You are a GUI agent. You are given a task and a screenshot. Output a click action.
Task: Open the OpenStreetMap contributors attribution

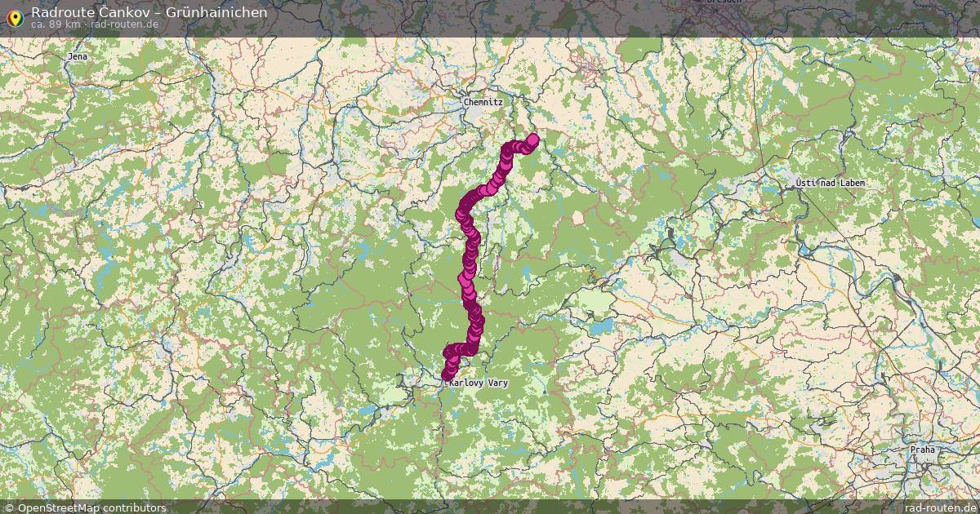[x=91, y=507]
